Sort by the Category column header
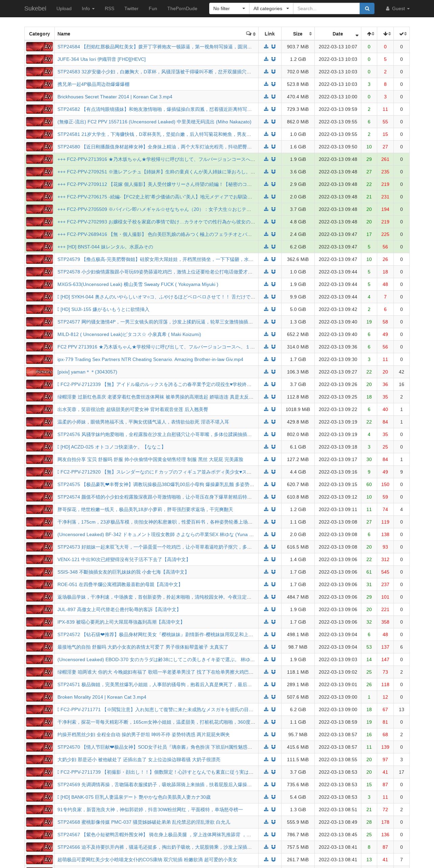The width and height of the screenshot is (434, 868). click(40, 34)
